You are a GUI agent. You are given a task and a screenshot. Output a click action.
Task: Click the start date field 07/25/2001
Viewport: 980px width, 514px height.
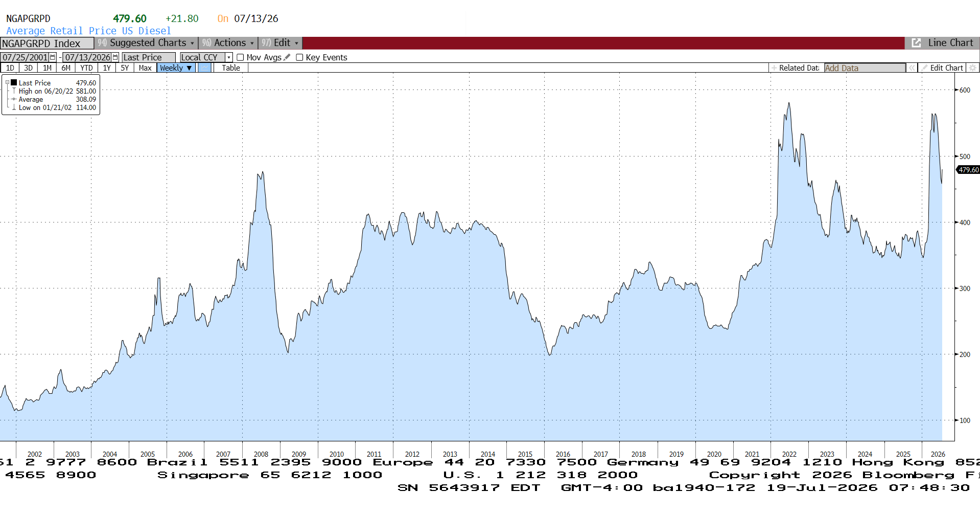tap(25, 57)
